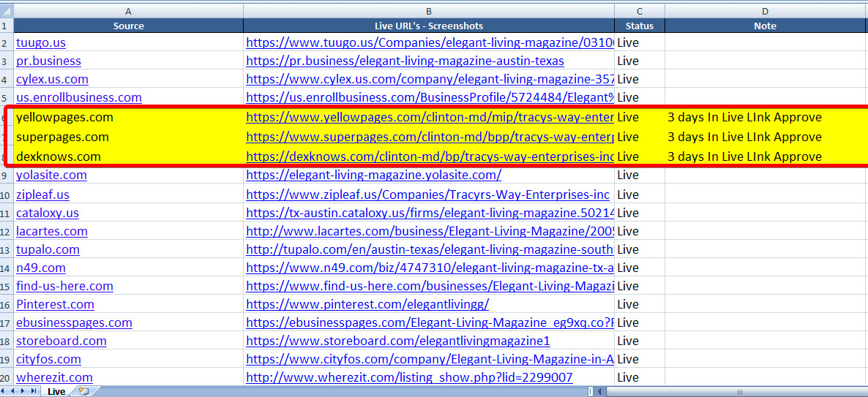The width and height of the screenshot is (868, 397).
Task: Open the www.cityfos.com company URL
Action: (430, 359)
